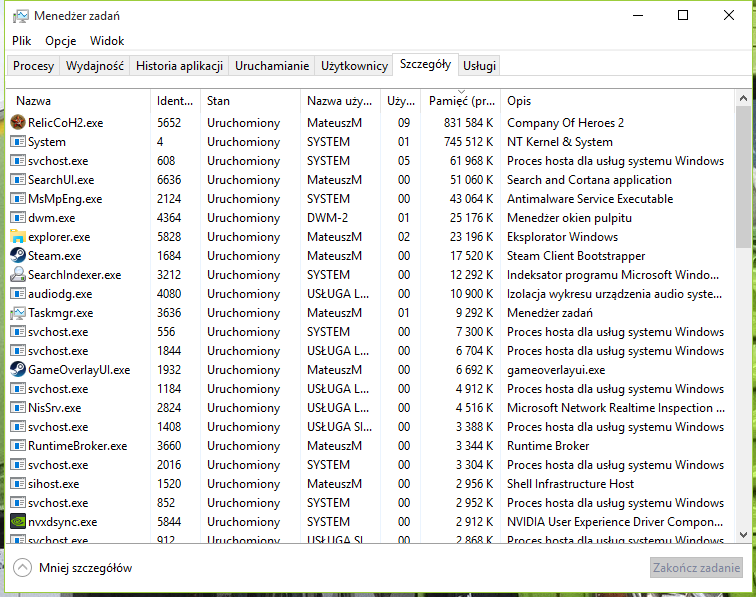Image resolution: width=756 pixels, height=597 pixels.
Task: Sort by the Nazwa uży... column header
Action: [340, 101]
